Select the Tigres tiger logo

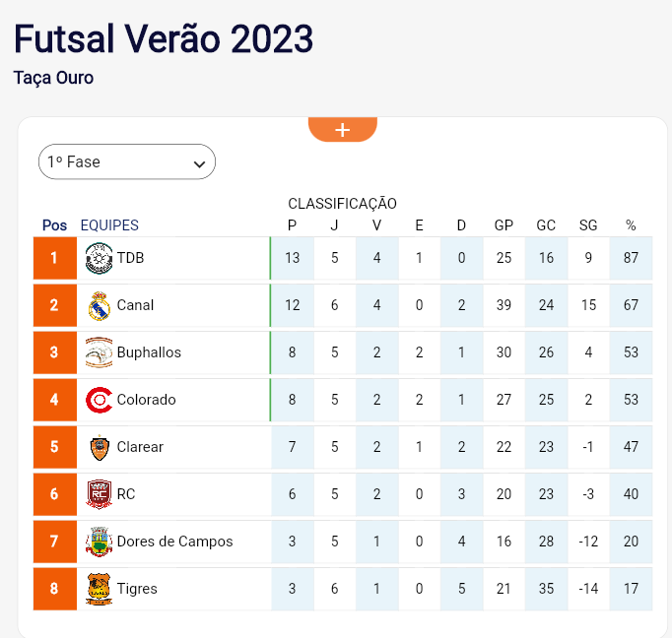point(99,589)
